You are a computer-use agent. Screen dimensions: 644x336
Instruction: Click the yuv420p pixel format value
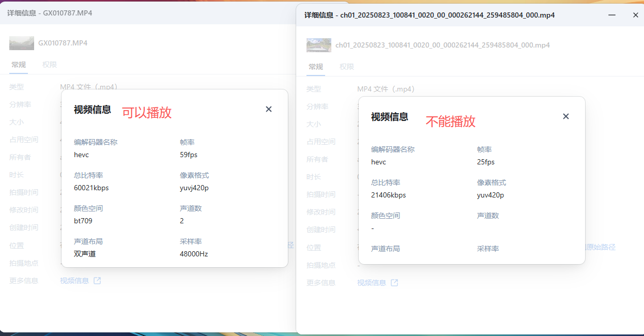click(490, 195)
